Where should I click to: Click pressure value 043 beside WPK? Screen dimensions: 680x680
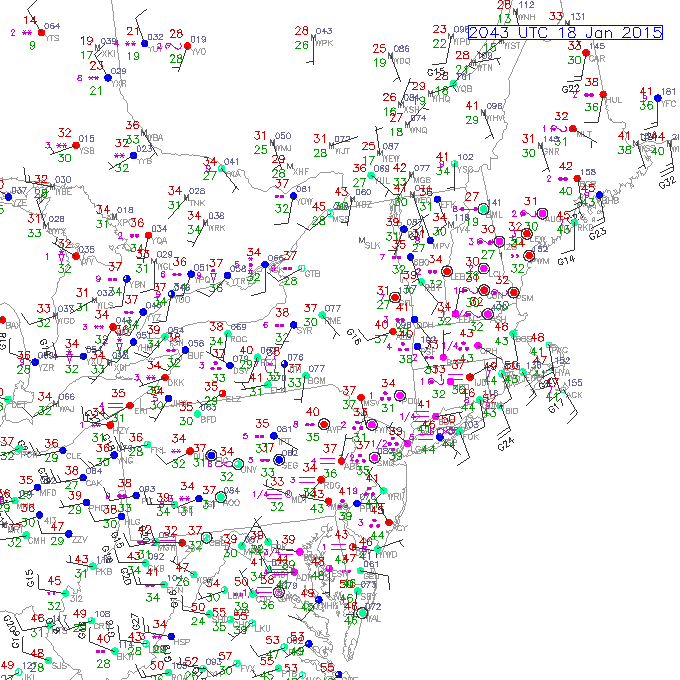point(324,31)
